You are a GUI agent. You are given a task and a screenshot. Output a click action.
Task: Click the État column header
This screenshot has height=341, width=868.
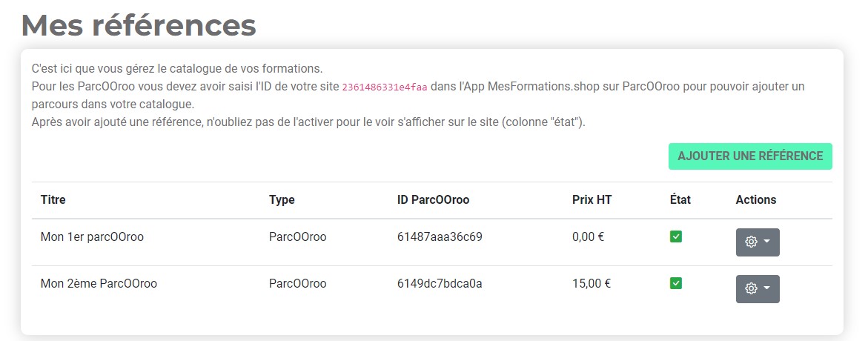(x=680, y=200)
